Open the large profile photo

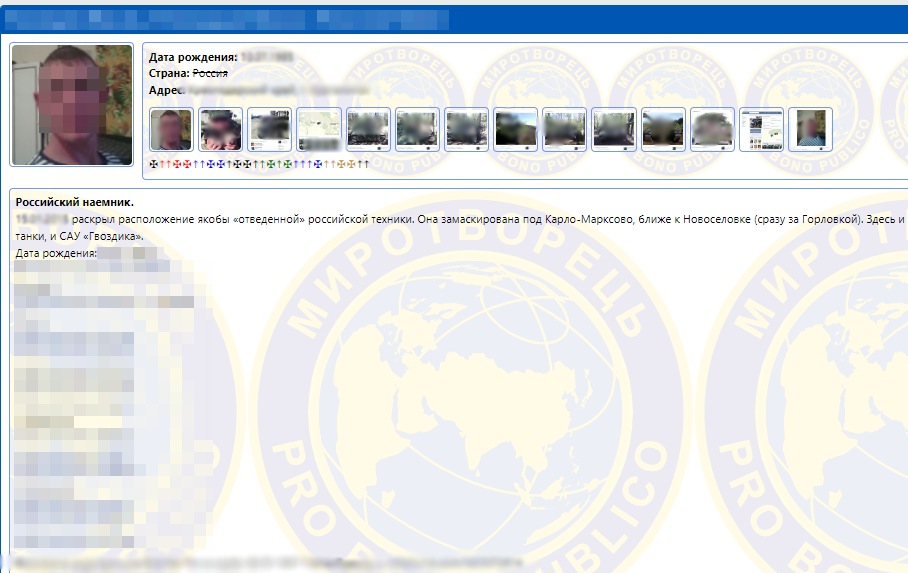click(71, 105)
